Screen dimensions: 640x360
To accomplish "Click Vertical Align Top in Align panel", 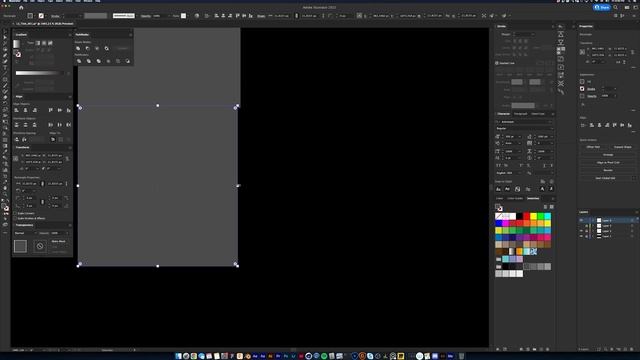I will (51, 110).
